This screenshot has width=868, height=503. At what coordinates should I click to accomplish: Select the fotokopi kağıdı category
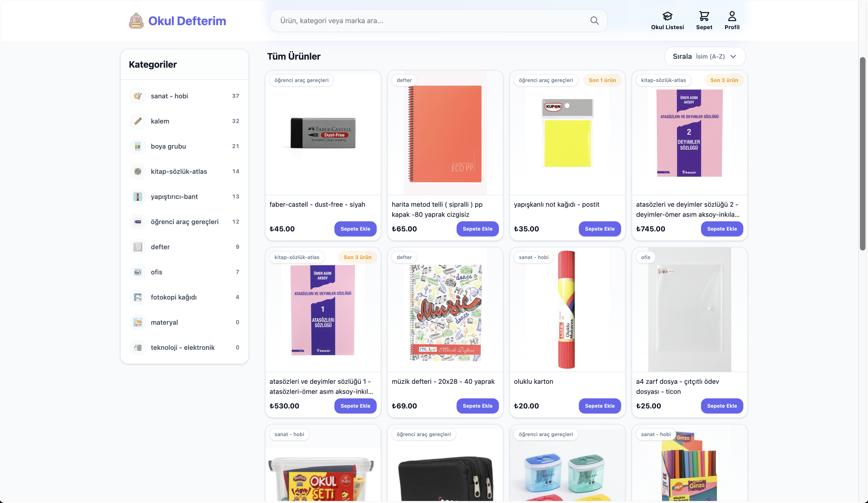[185, 297]
